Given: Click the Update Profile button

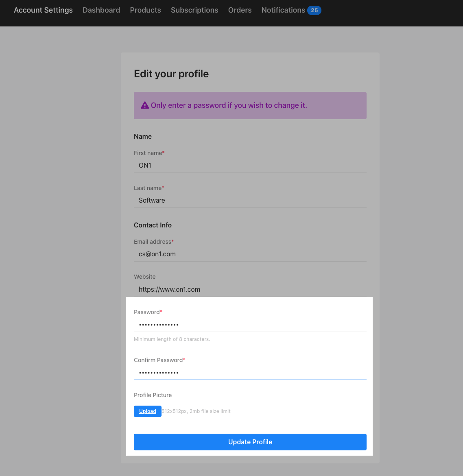Looking at the screenshot, I should coord(250,442).
